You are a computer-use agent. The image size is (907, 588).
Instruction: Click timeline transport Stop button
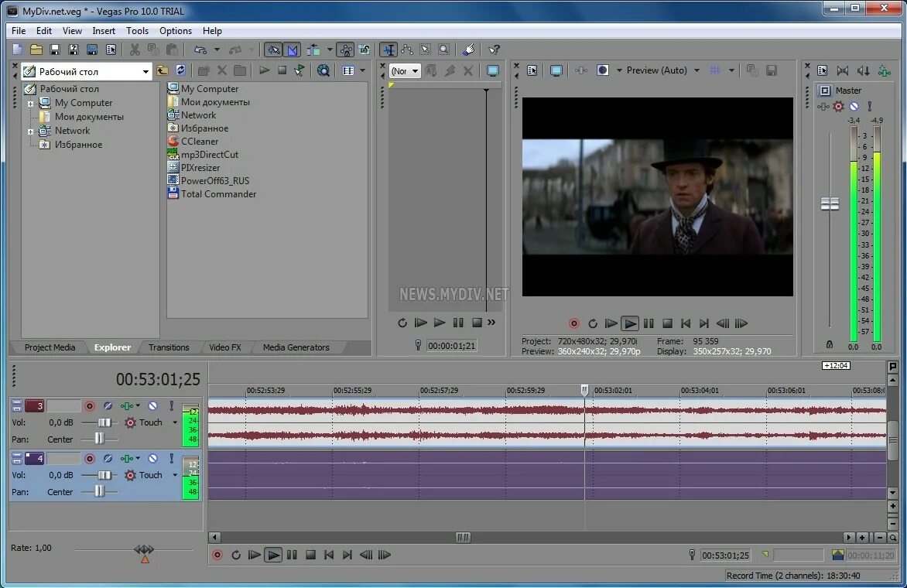point(310,555)
